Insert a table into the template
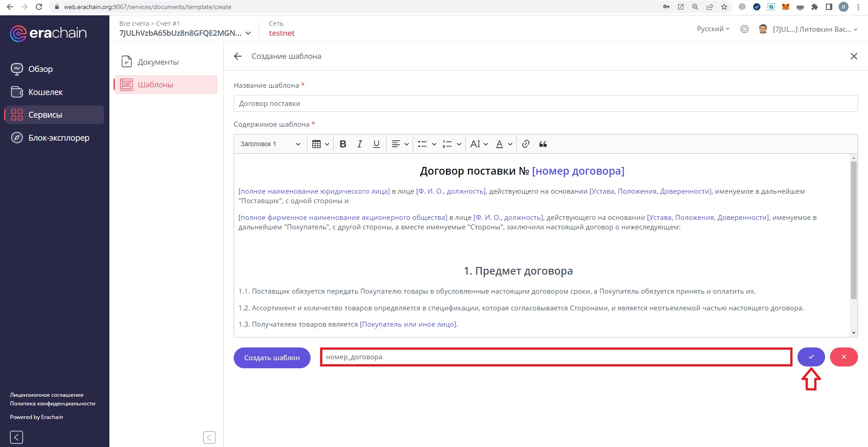Viewport: 868px width, 447px height. [x=317, y=144]
